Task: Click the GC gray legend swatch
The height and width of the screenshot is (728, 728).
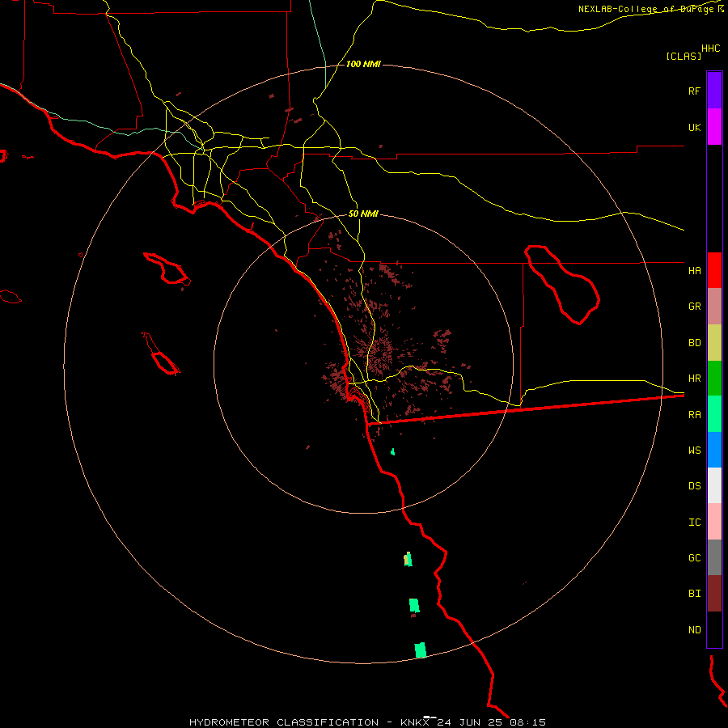Action: (x=714, y=557)
